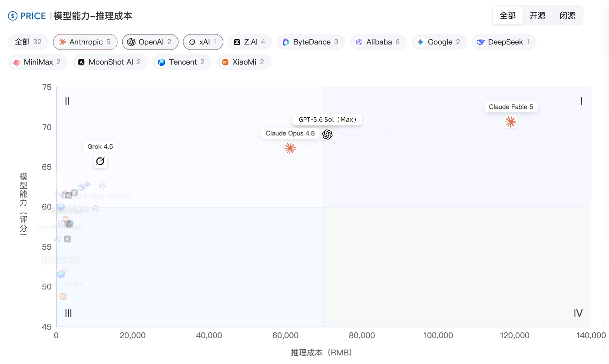
Task: Click the Grok 4.5 xAI logo marker
Action: click(x=100, y=161)
